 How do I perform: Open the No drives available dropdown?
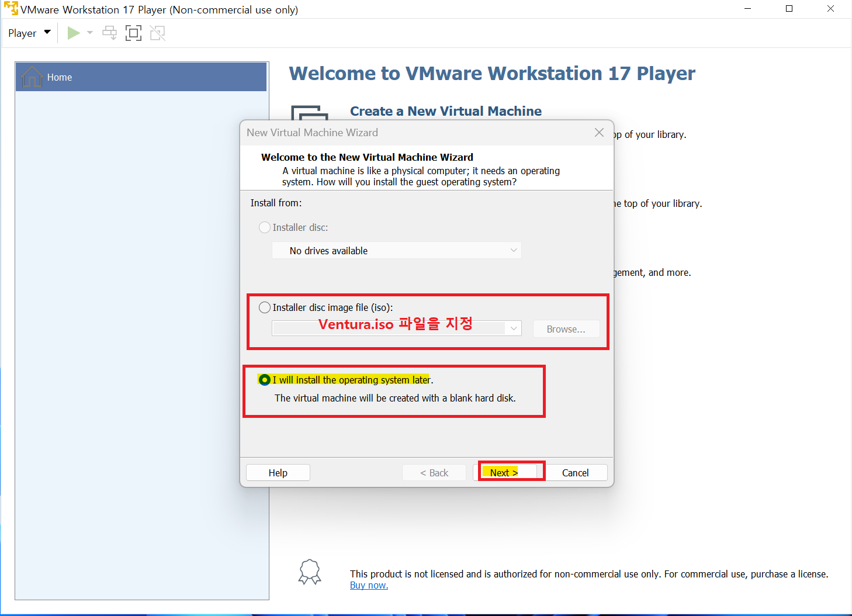397,251
